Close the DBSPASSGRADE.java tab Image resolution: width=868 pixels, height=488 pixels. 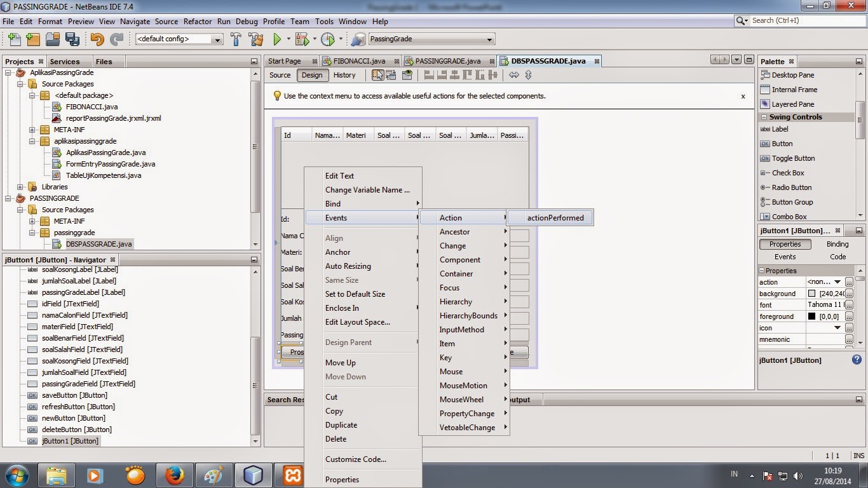[598, 61]
